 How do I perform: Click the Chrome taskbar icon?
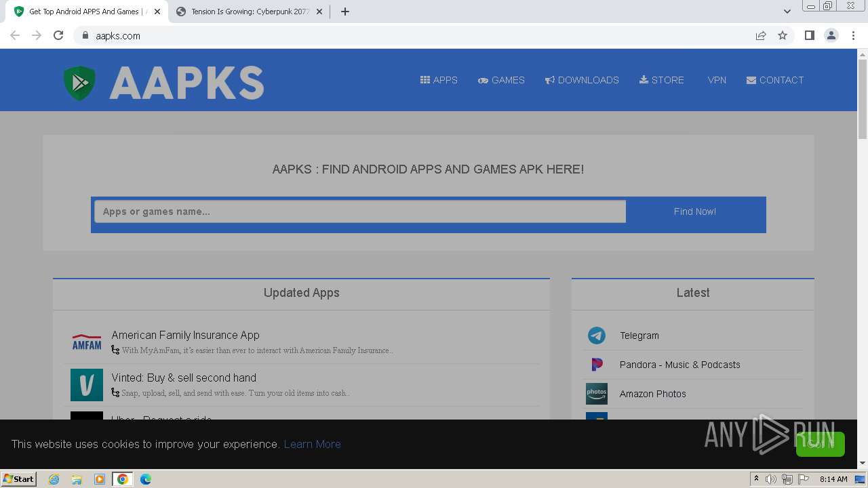click(x=123, y=479)
